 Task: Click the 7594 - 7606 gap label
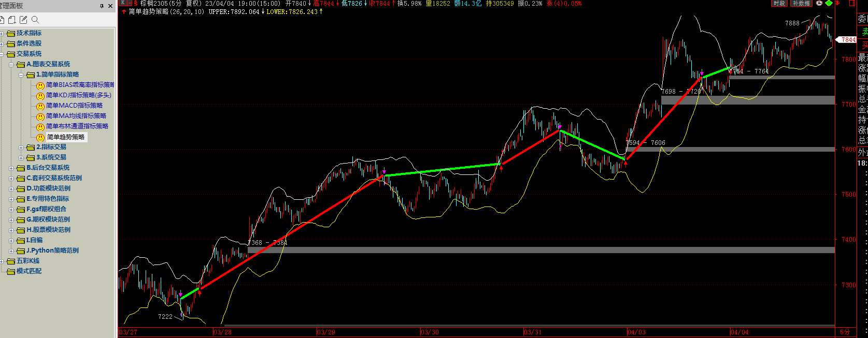[646, 143]
